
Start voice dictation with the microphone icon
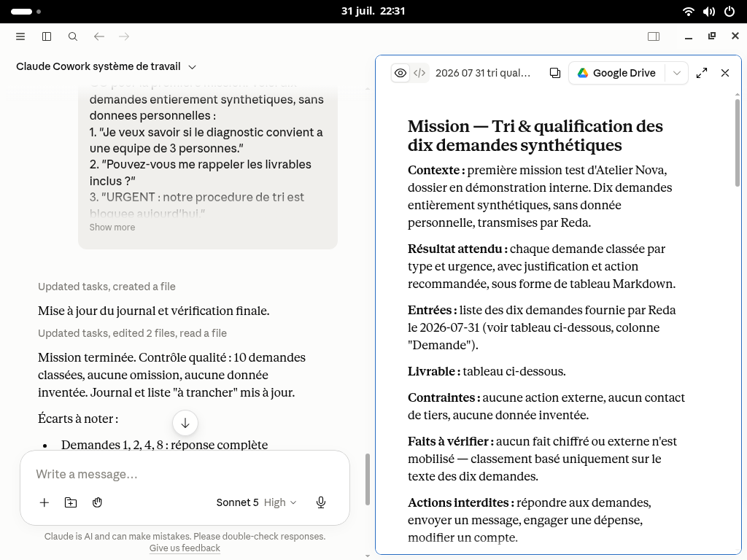(321, 502)
